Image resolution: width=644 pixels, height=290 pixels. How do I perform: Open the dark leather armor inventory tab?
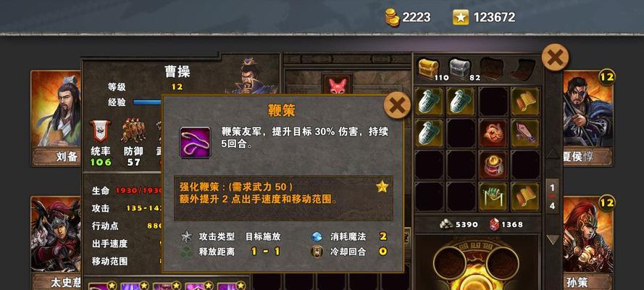492,67
